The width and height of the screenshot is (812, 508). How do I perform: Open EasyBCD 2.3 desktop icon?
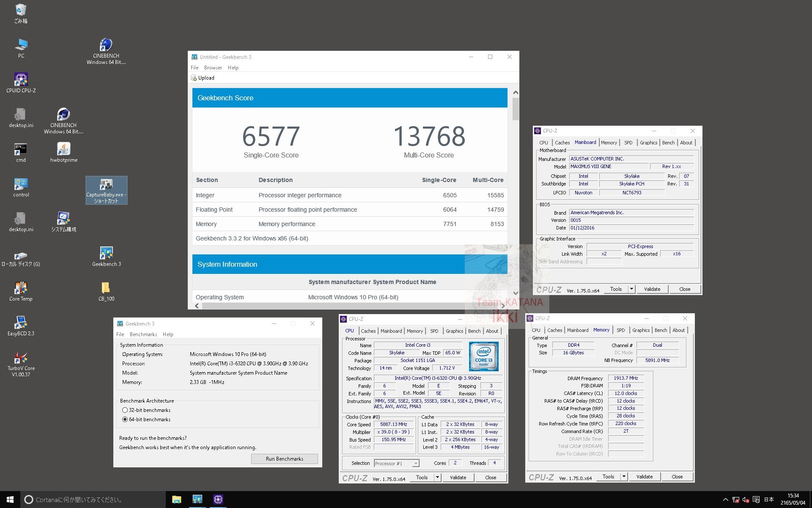(x=21, y=326)
